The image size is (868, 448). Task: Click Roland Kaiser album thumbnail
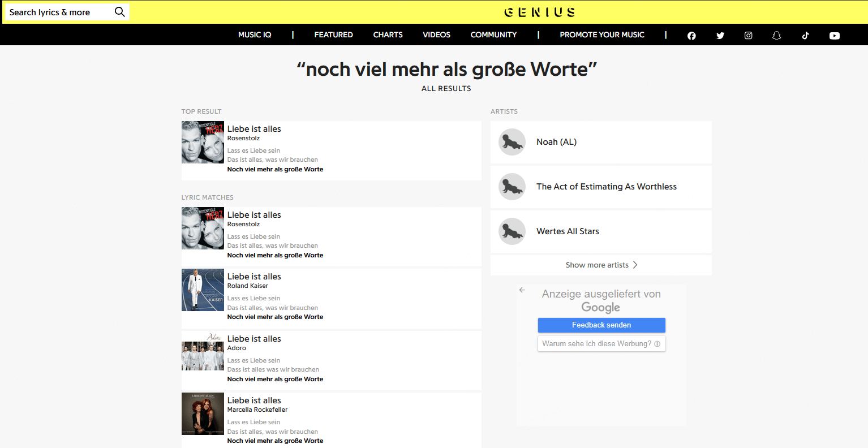click(x=203, y=290)
